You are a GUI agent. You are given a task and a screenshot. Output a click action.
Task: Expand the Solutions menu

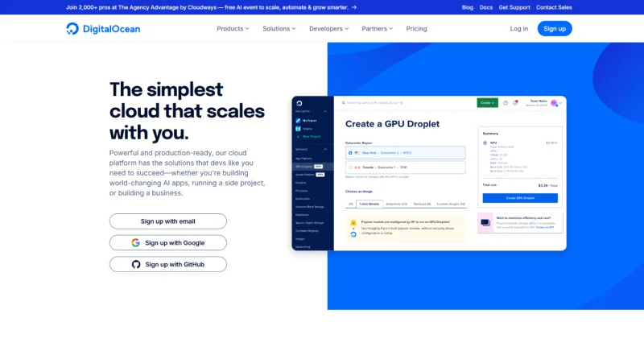tap(279, 29)
